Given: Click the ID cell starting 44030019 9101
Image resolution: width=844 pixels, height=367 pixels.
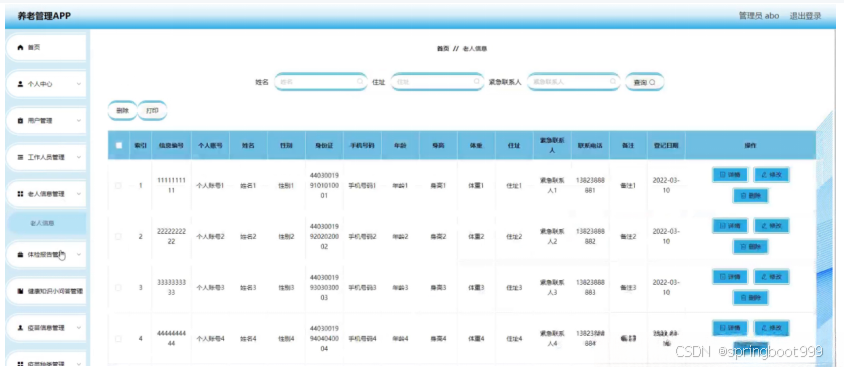Looking at the screenshot, I should click(325, 186).
